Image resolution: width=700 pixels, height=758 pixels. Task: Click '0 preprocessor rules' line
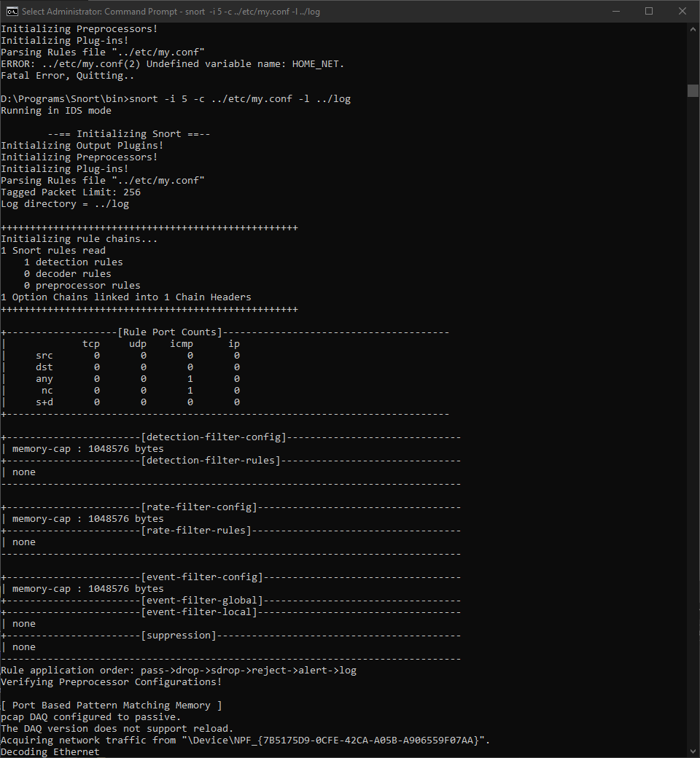tap(82, 286)
